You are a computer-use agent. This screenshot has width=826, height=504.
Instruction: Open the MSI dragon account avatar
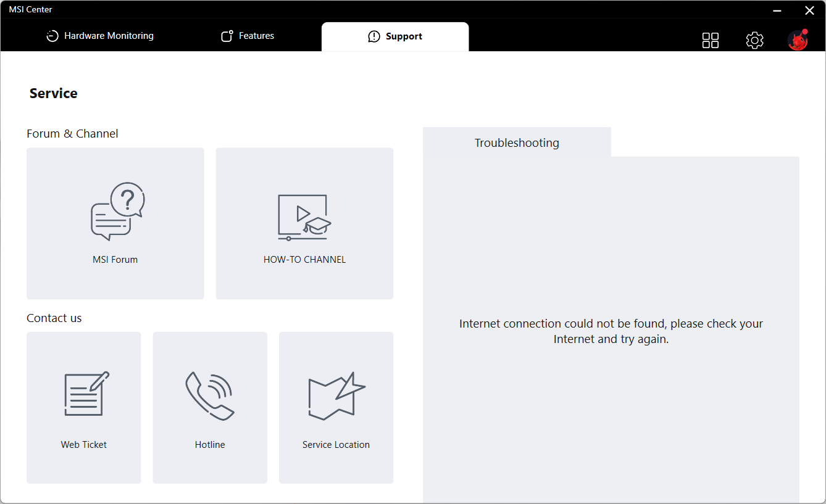click(x=798, y=40)
